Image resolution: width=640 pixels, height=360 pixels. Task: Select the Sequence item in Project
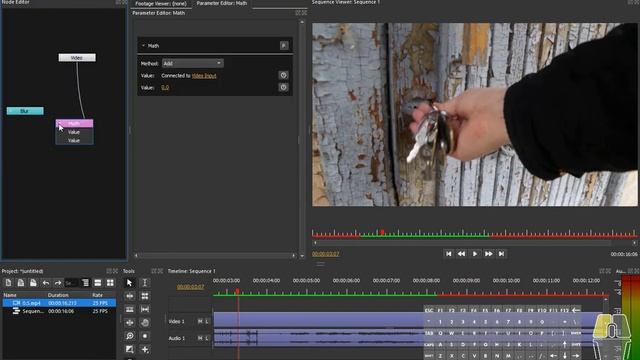59,311
